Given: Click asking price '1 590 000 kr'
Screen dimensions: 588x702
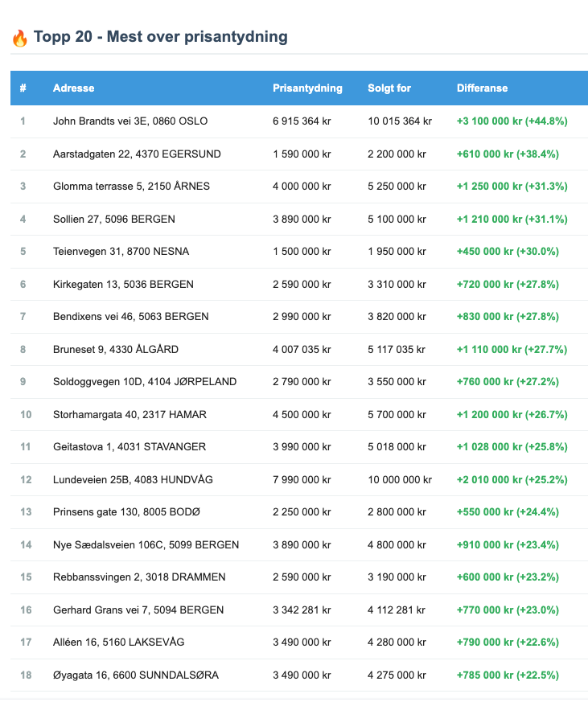Looking at the screenshot, I should [x=302, y=154].
